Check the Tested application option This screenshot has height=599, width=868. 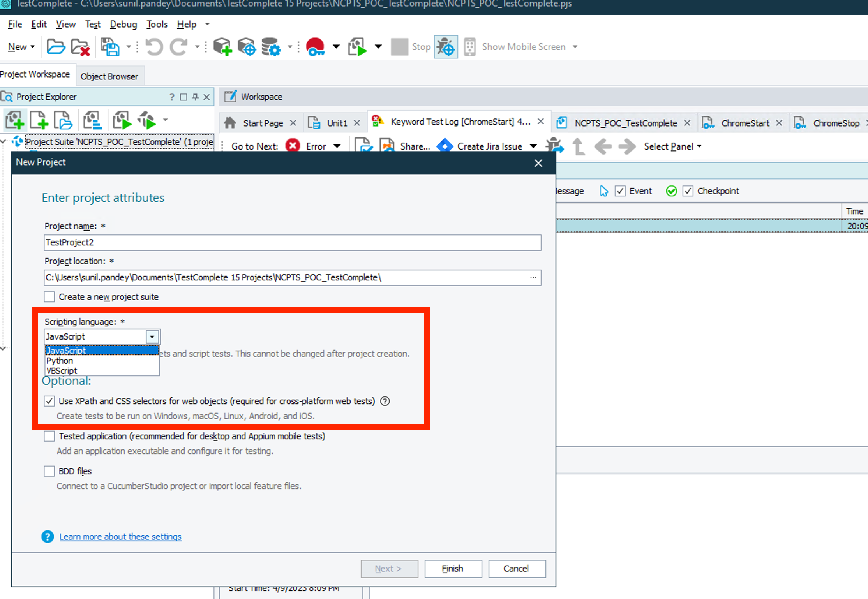click(x=49, y=436)
